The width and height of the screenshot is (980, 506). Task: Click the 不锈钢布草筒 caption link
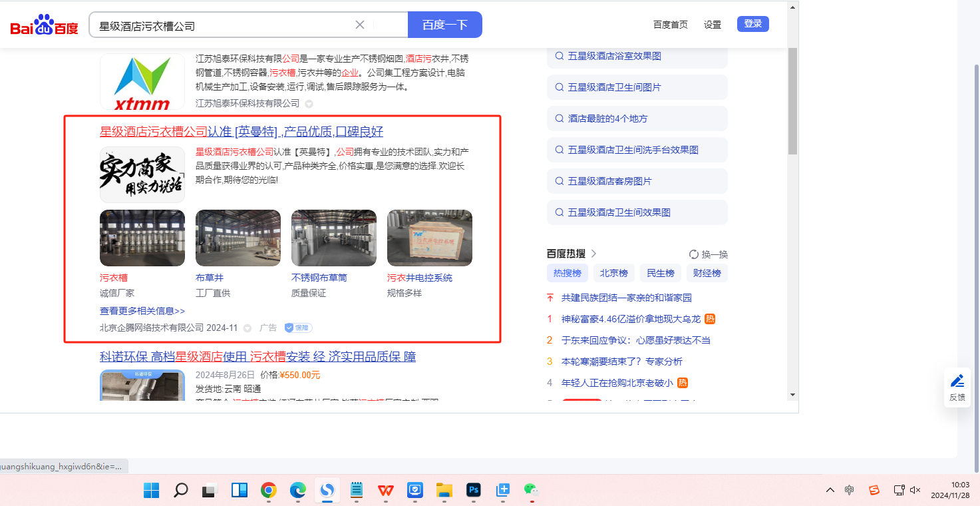(x=319, y=278)
